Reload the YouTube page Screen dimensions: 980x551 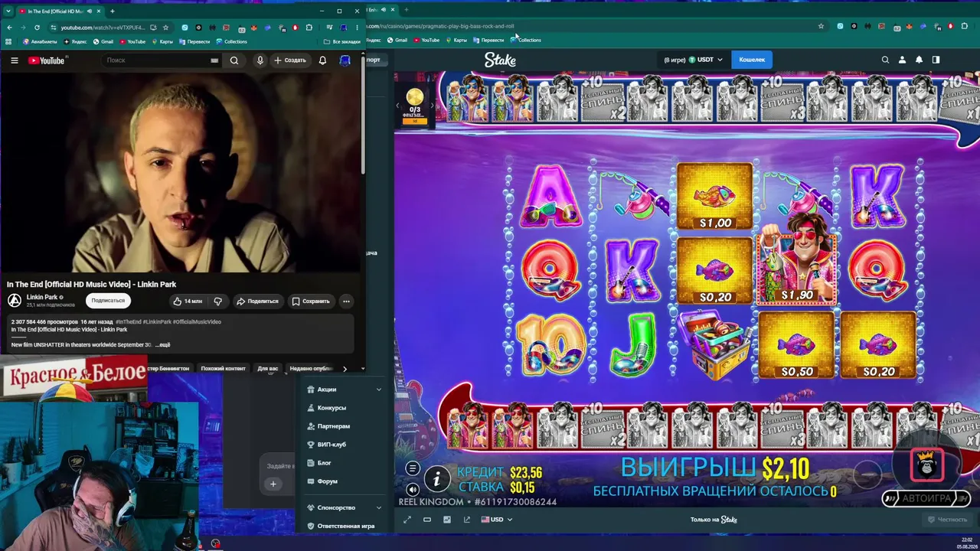coord(37,28)
